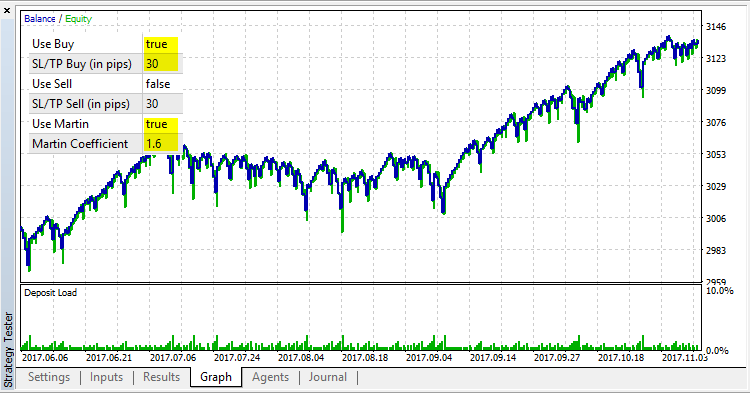Click the 2983 axis value

(x=716, y=251)
